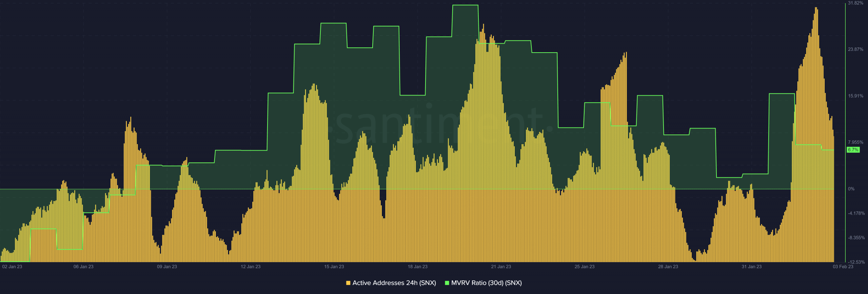The height and width of the screenshot is (294, 868).
Task: Click the -8.355% axis value
Action: point(856,238)
